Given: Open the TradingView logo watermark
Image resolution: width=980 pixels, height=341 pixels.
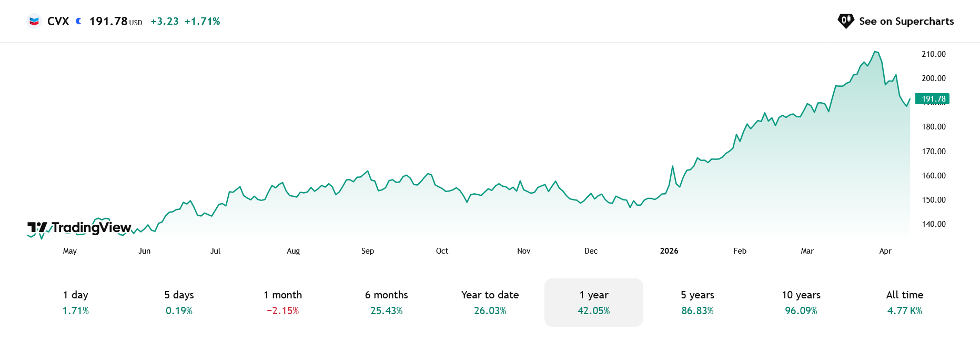Looking at the screenshot, I should pos(79,227).
